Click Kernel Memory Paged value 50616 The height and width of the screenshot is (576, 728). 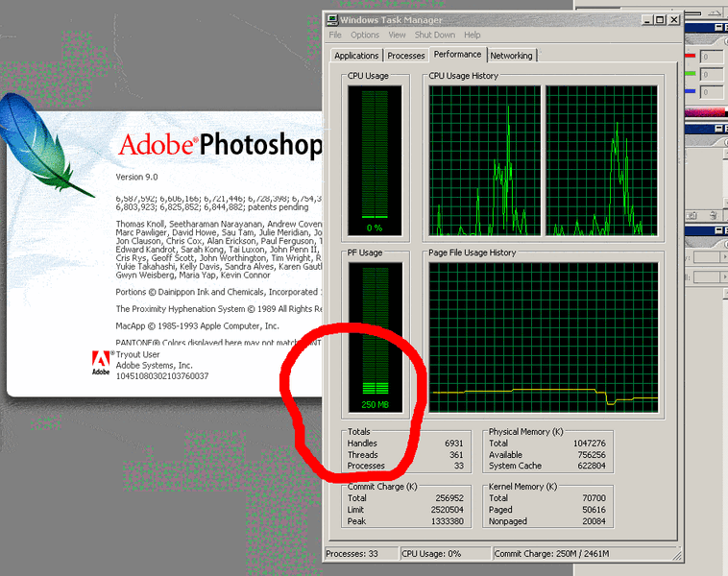594,510
